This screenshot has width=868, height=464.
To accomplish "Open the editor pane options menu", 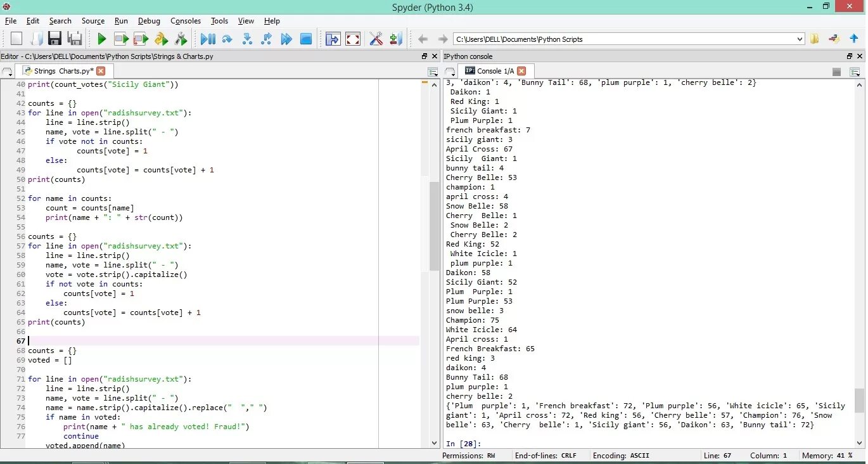I will coord(433,72).
